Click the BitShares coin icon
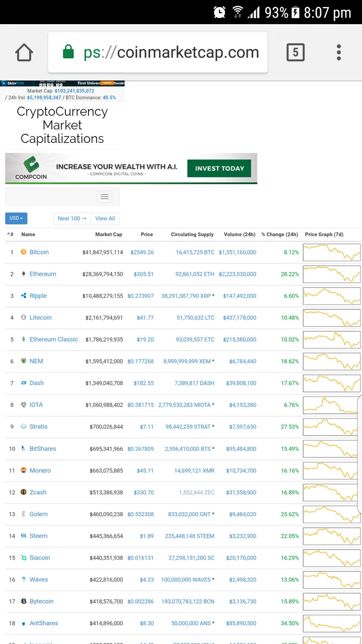Viewport: 362px width, 644px height. [x=24, y=448]
